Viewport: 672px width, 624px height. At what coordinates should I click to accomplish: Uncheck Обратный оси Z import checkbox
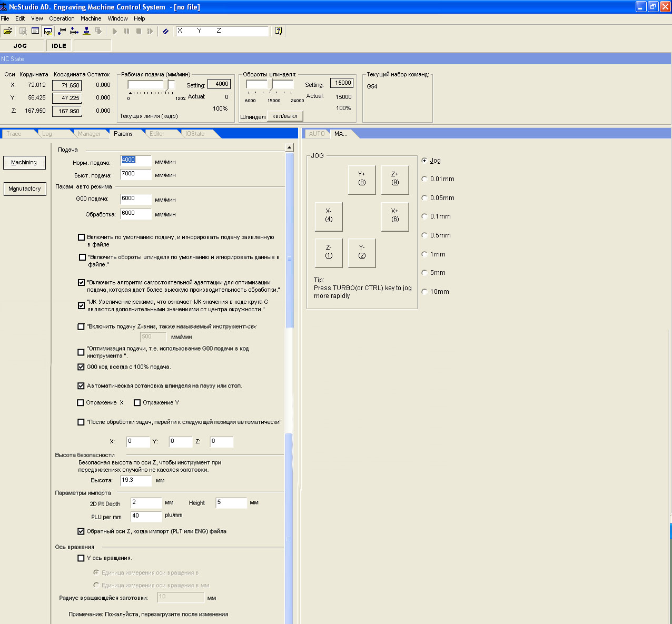(x=81, y=531)
